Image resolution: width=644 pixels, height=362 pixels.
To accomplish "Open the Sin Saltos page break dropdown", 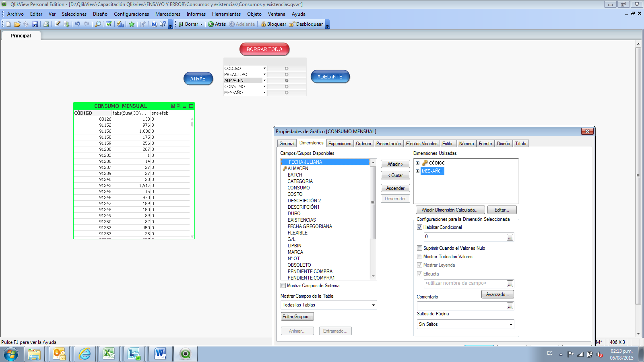I will tap(466, 324).
